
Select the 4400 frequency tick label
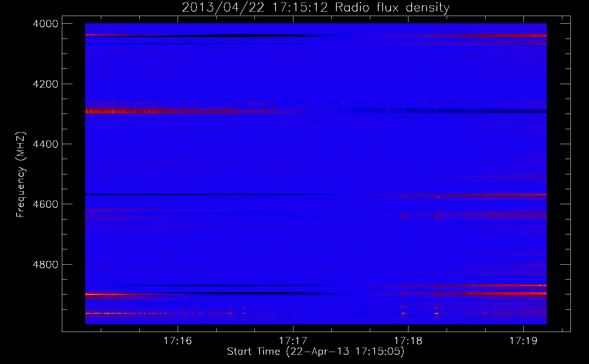(x=46, y=144)
